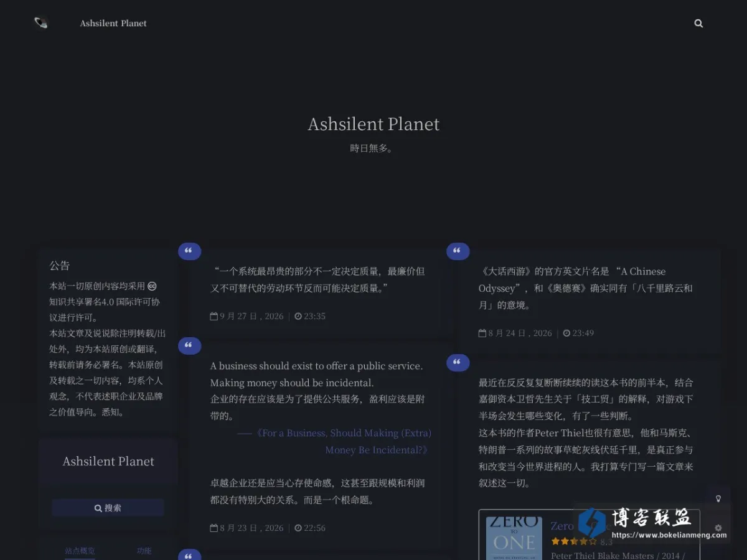Click calendar icon beside 8 月 24 日
747x560 pixels.
(482, 333)
